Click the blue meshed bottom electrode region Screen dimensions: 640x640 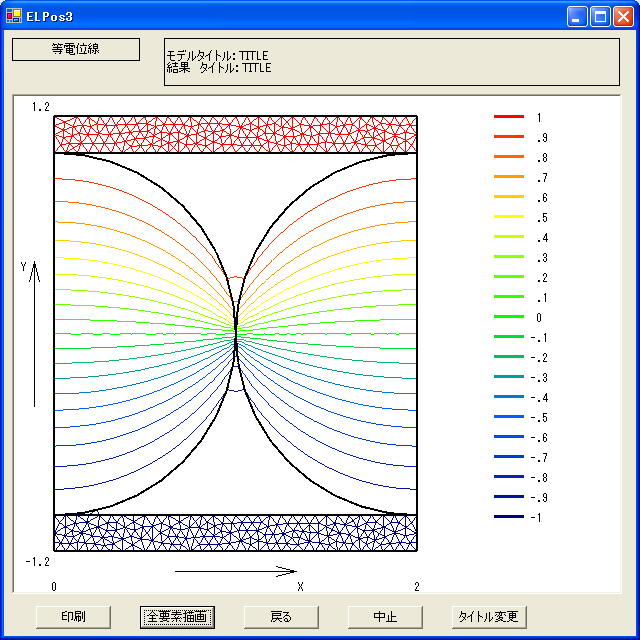point(236,533)
